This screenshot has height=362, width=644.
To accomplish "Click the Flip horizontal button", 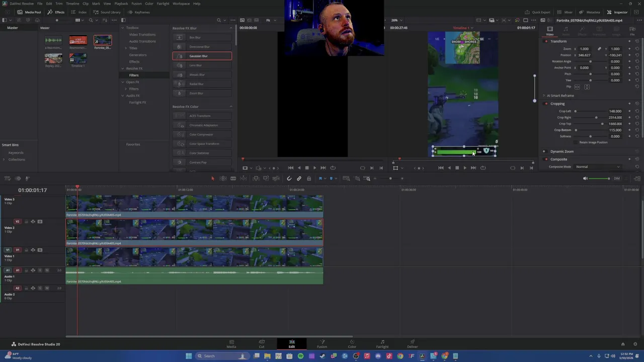I will click(577, 86).
